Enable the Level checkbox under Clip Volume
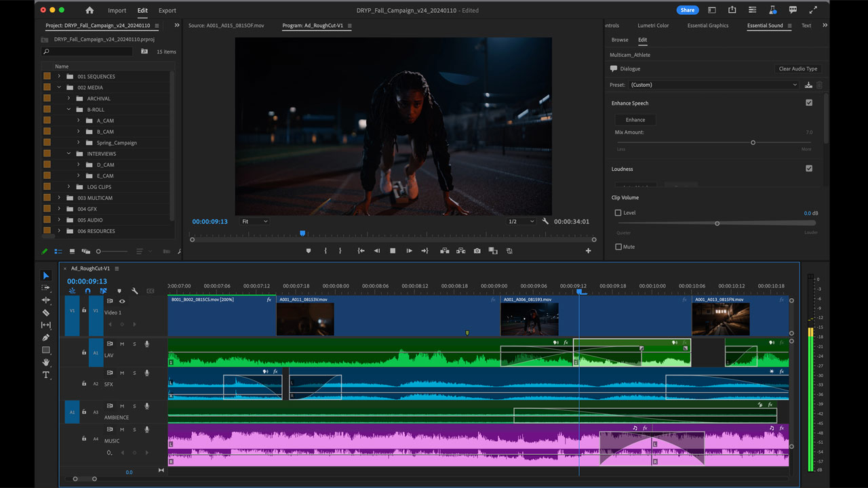 point(616,212)
